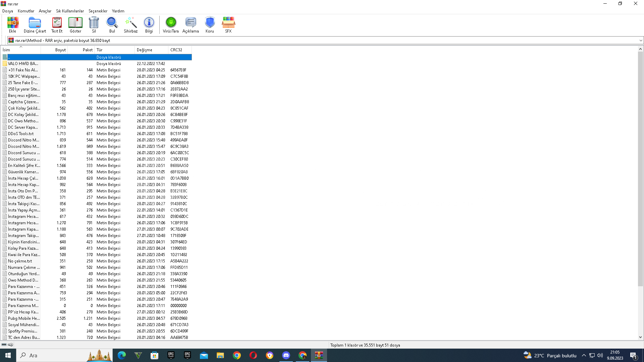Open the Açıklama comment icon
This screenshot has height=362, width=644.
click(x=191, y=24)
